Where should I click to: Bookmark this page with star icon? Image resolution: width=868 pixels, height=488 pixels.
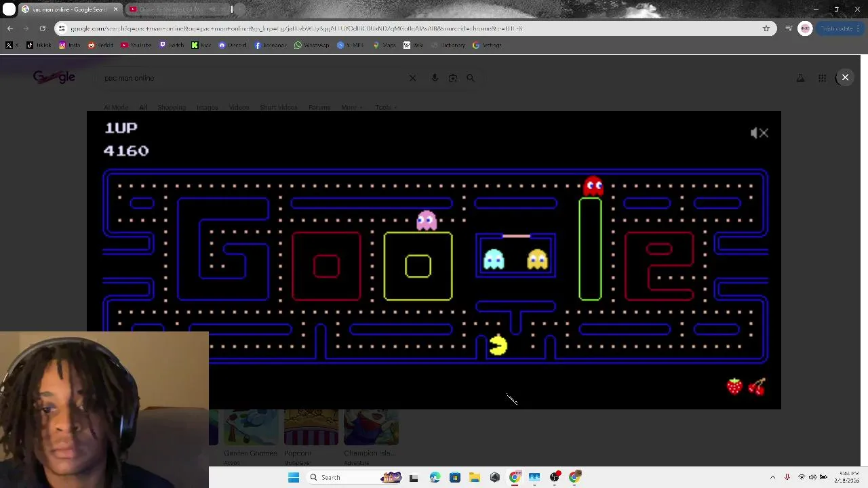coord(766,28)
